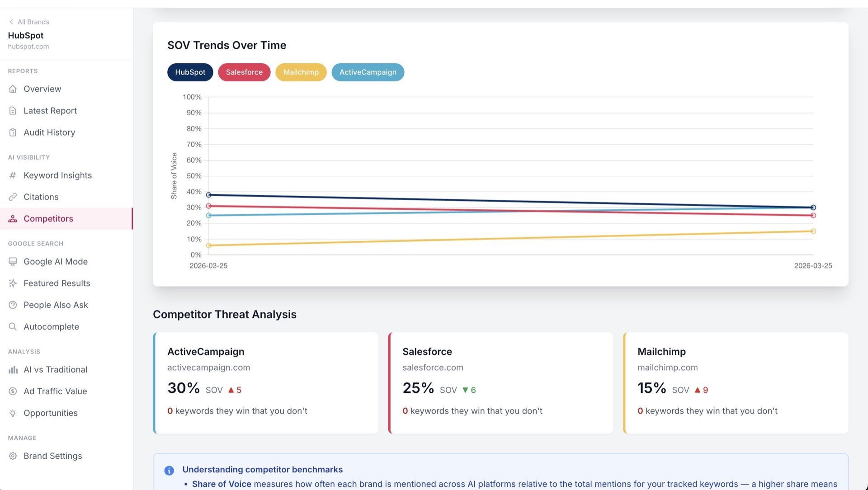The height and width of the screenshot is (490, 868).
Task: Go to Featured Results
Action: coord(66,283)
